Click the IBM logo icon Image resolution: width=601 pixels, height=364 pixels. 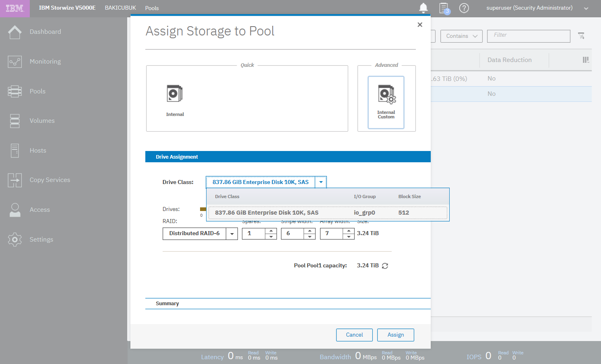[x=15, y=8]
